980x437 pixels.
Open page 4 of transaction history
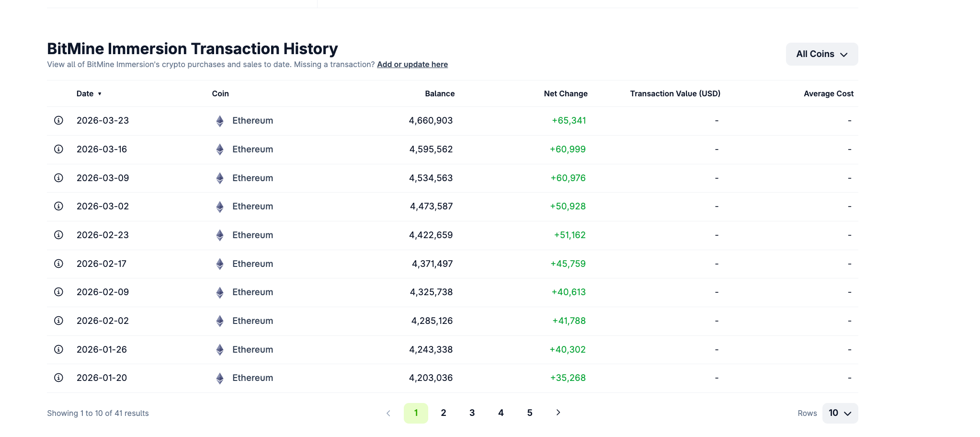(x=501, y=413)
